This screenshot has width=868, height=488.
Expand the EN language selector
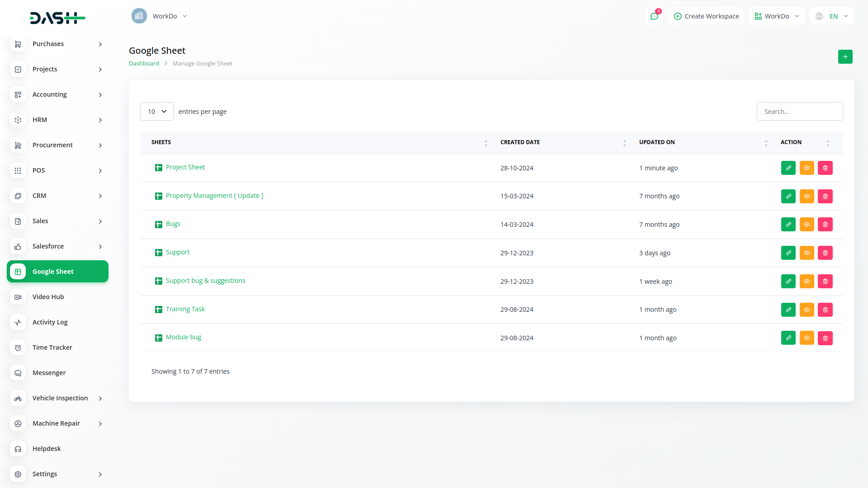(832, 16)
